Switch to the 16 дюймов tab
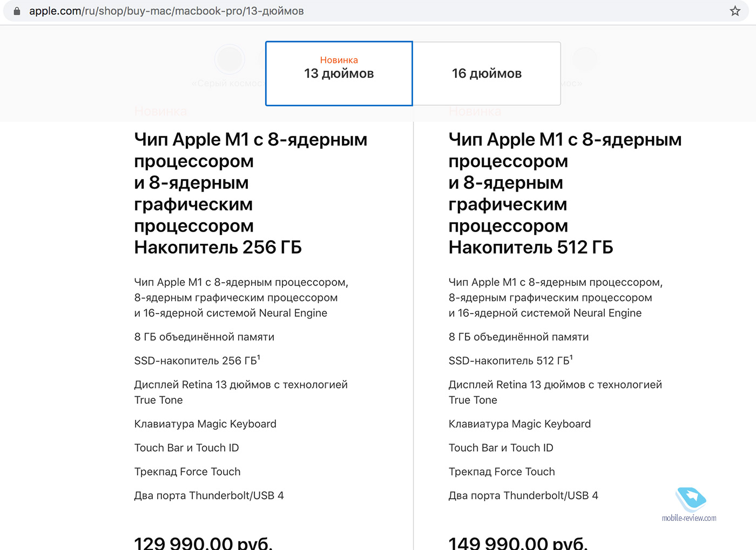This screenshot has height=550, width=756. tap(487, 73)
